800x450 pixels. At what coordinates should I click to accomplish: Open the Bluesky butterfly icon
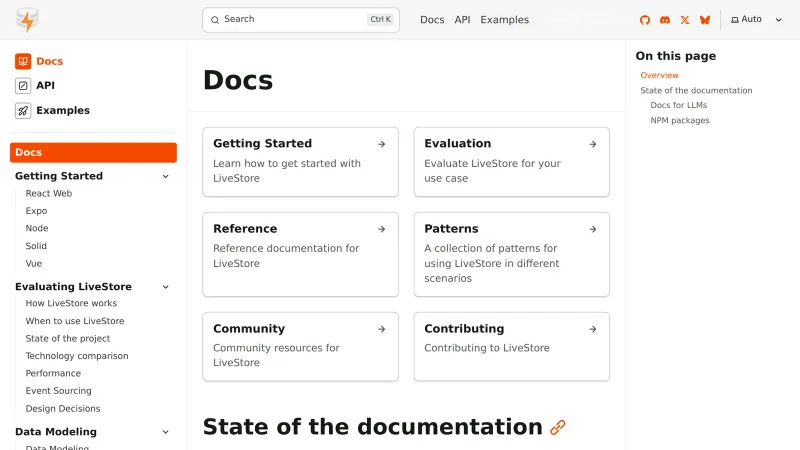(705, 20)
